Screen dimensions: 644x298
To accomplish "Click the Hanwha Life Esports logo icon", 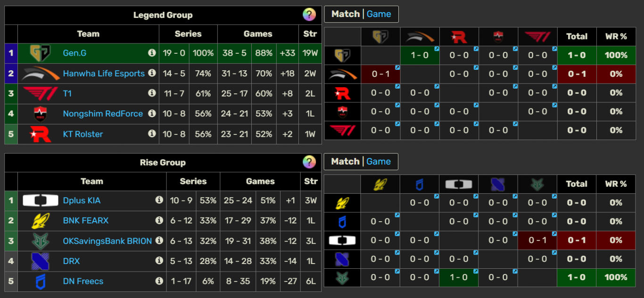I will click(42, 74).
